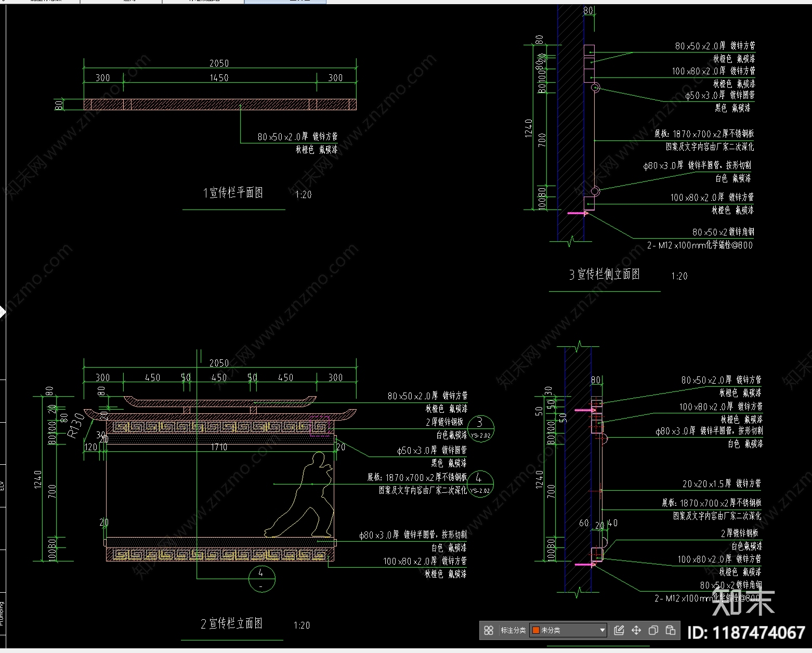
Task: Click the 2厚镀锌钢板 label beside callout 3
Action: click(444, 422)
